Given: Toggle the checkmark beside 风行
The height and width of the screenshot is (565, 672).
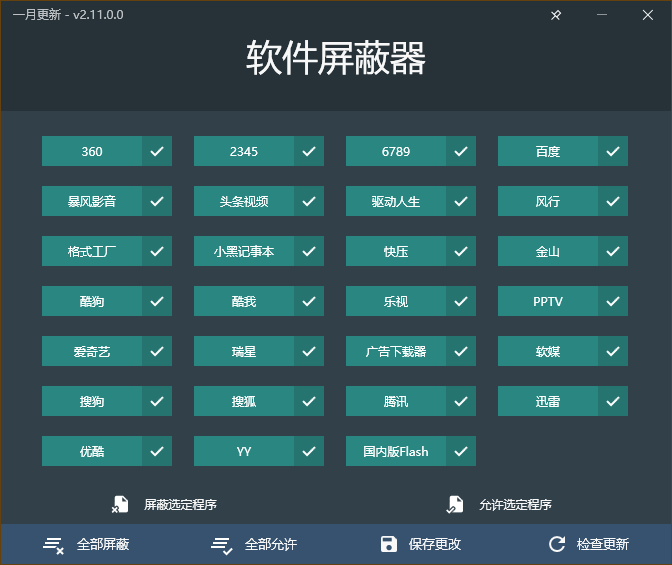Looking at the screenshot, I should click(x=613, y=201).
